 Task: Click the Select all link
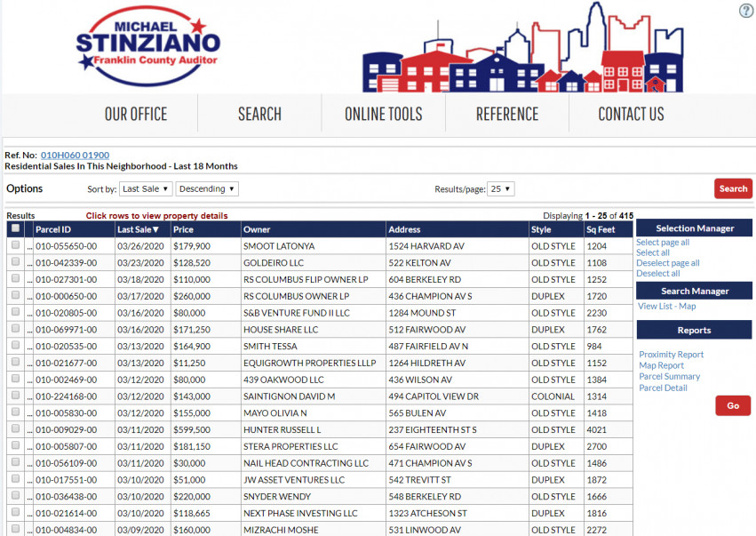653,252
